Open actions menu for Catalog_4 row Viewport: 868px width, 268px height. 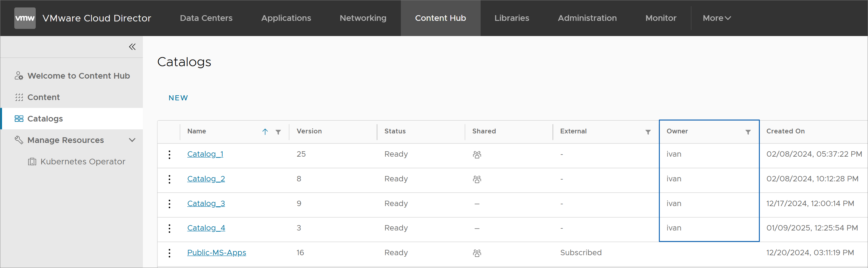click(169, 229)
